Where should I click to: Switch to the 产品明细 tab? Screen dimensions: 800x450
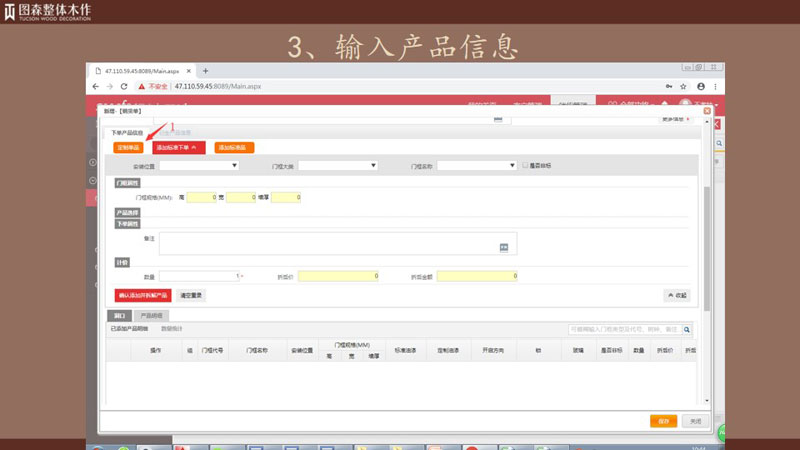150,316
